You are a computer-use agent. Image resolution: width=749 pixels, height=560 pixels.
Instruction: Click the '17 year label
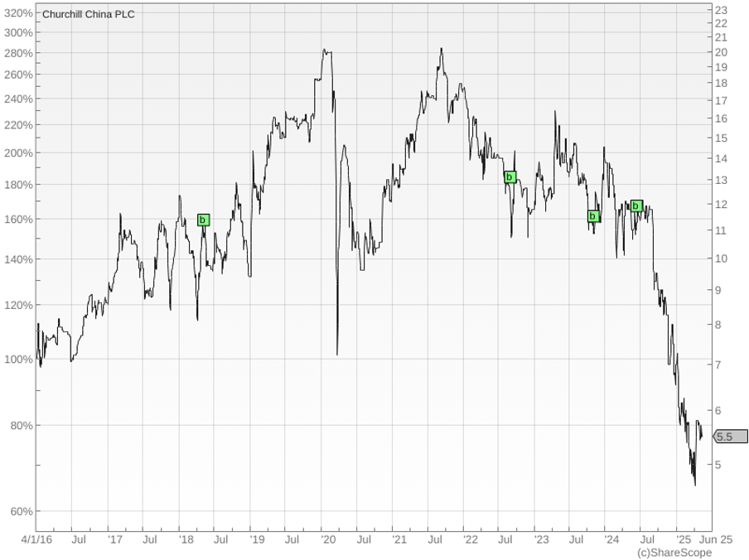coord(115,539)
